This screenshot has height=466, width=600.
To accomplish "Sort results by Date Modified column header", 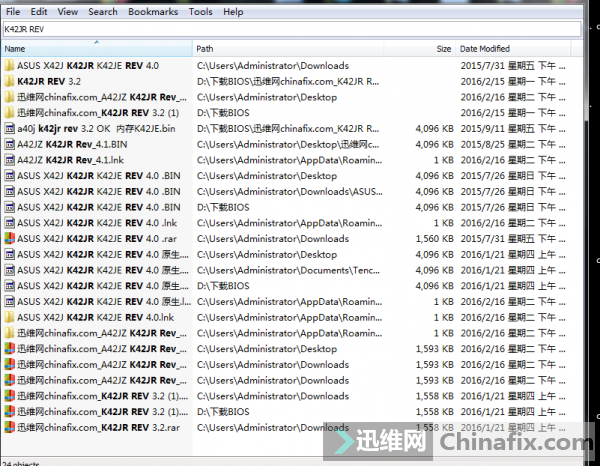I will pyautogui.click(x=513, y=49).
